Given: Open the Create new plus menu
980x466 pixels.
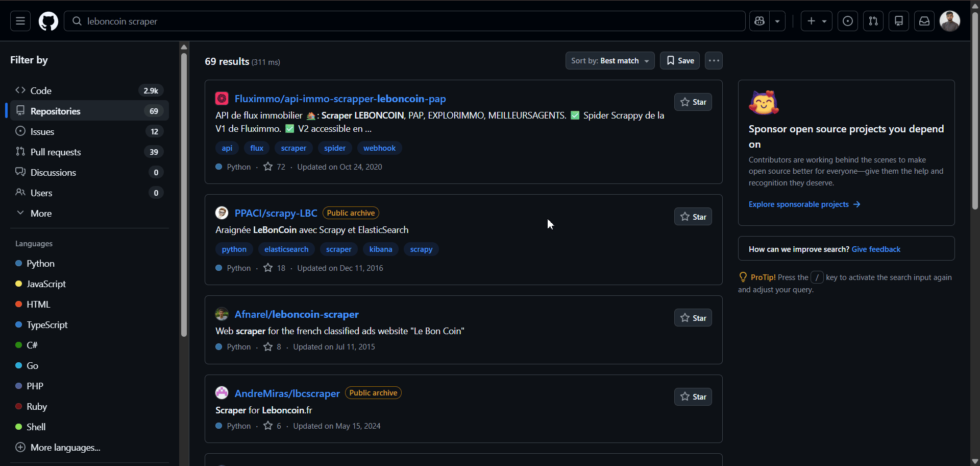Looking at the screenshot, I should click(x=817, y=21).
